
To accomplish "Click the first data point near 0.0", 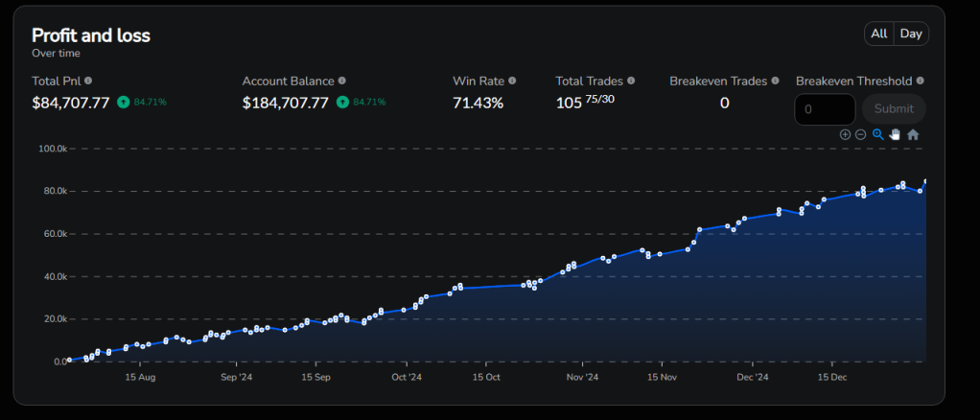I will [69, 361].
